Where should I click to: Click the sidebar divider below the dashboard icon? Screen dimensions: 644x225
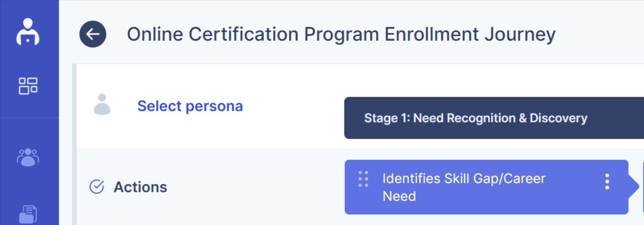click(x=29, y=118)
